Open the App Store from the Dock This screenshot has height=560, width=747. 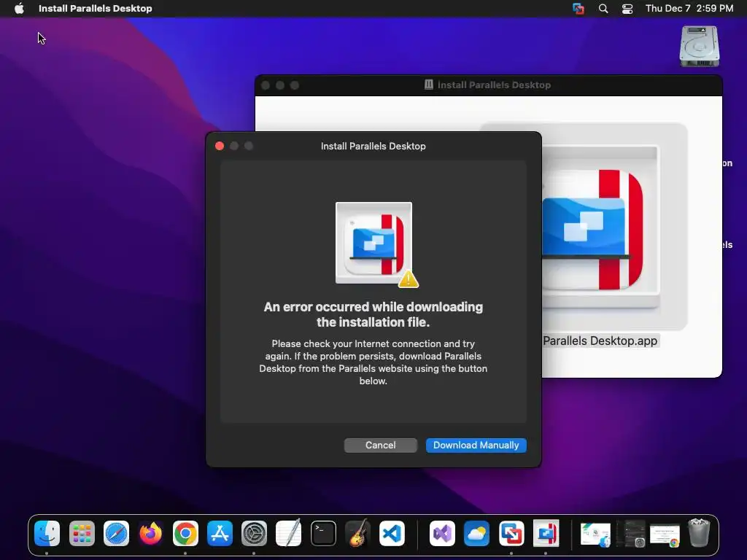click(x=220, y=533)
